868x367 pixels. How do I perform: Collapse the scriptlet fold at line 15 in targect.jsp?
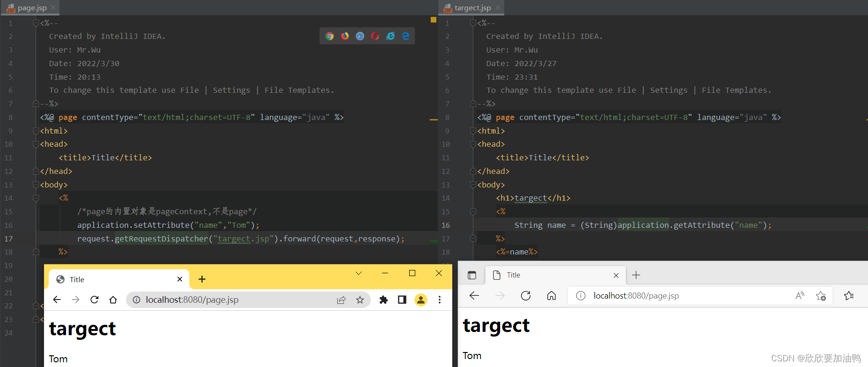tap(473, 212)
